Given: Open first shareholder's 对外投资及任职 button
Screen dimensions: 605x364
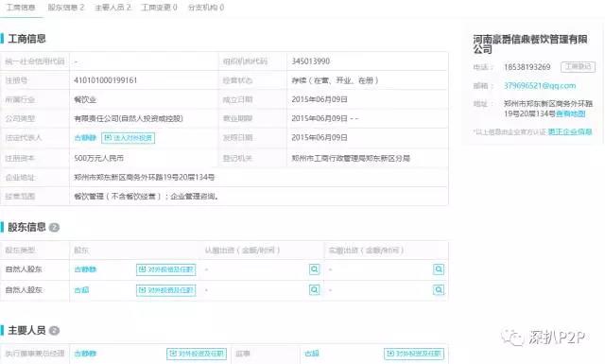Looking at the screenshot, I should point(166,269).
